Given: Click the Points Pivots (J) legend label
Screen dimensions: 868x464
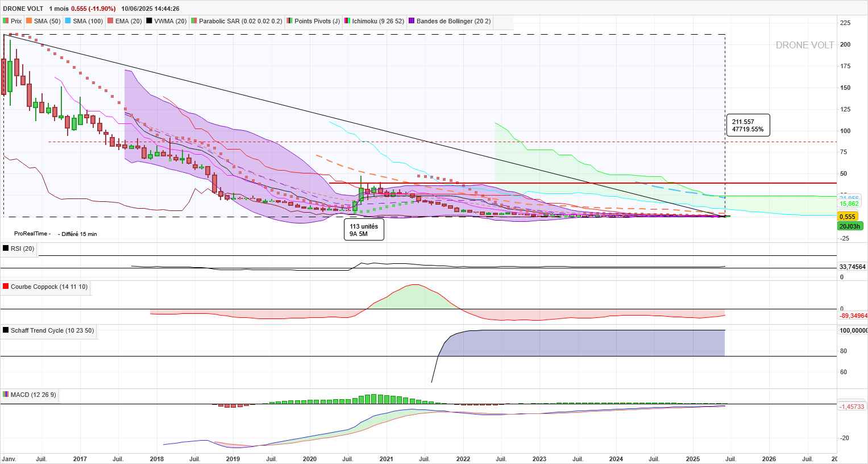Looking at the screenshot, I should click(317, 21).
